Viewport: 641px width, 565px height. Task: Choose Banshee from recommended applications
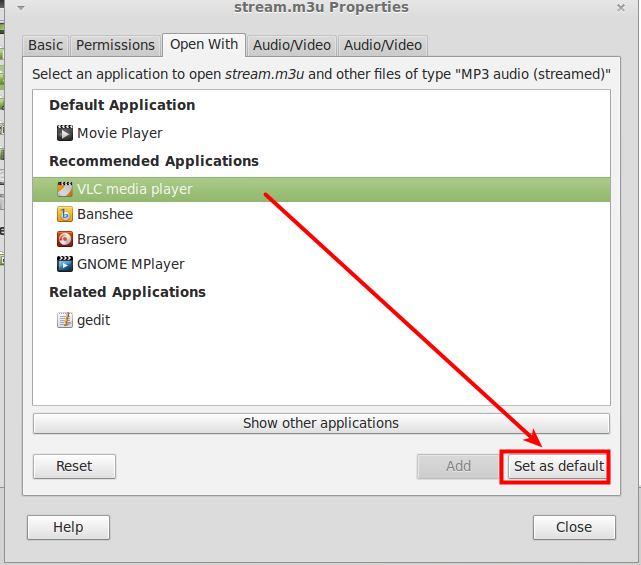(x=321, y=214)
